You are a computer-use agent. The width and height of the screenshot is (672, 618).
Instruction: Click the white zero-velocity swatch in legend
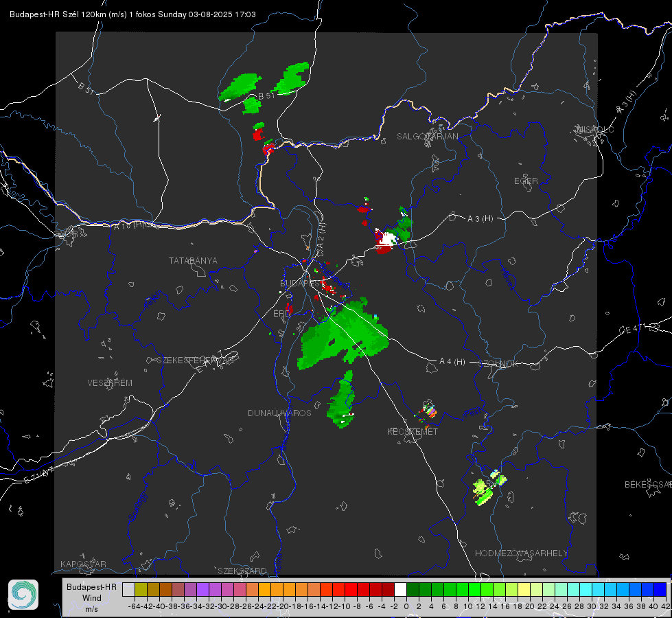pos(400,590)
